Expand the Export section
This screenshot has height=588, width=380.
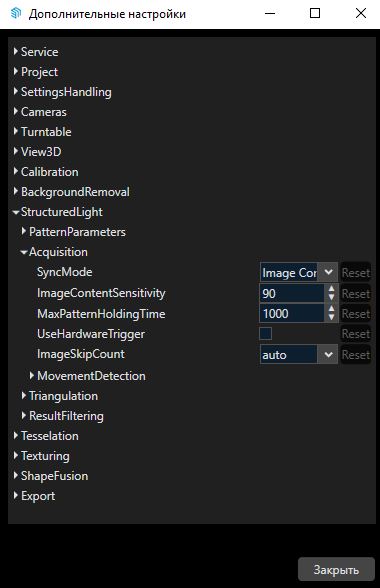(15, 495)
